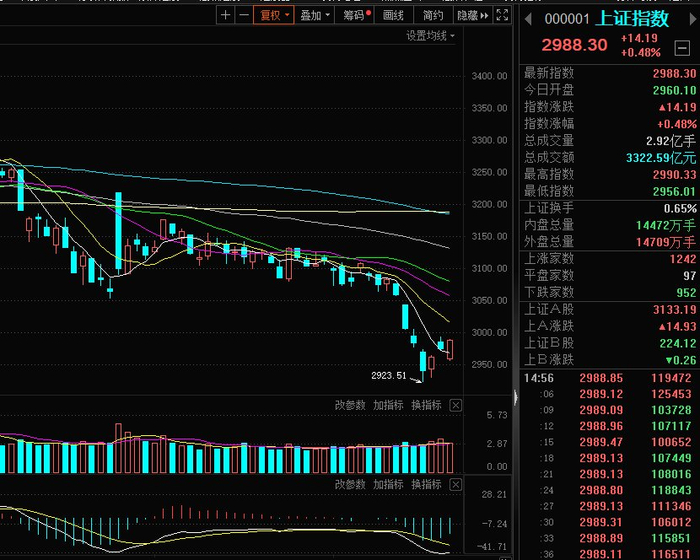Select tick row with volume 116511

(610, 554)
